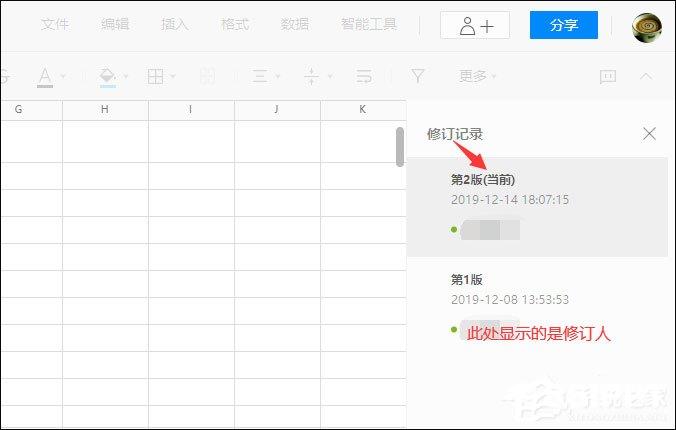Apply the fill color bucket icon
This screenshot has width=676, height=430.
[107, 77]
